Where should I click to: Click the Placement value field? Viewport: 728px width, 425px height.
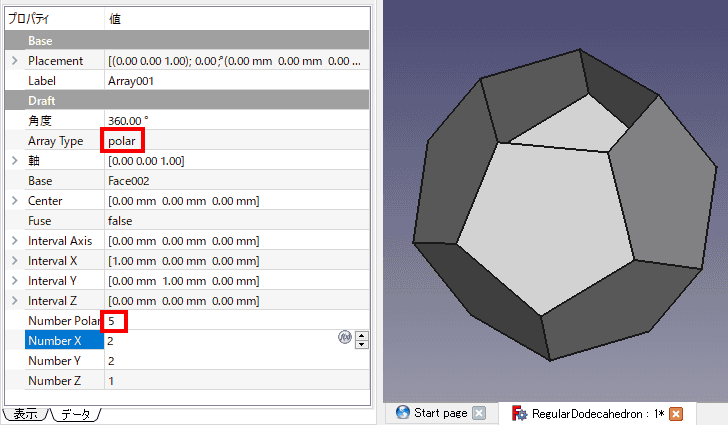coord(237,61)
